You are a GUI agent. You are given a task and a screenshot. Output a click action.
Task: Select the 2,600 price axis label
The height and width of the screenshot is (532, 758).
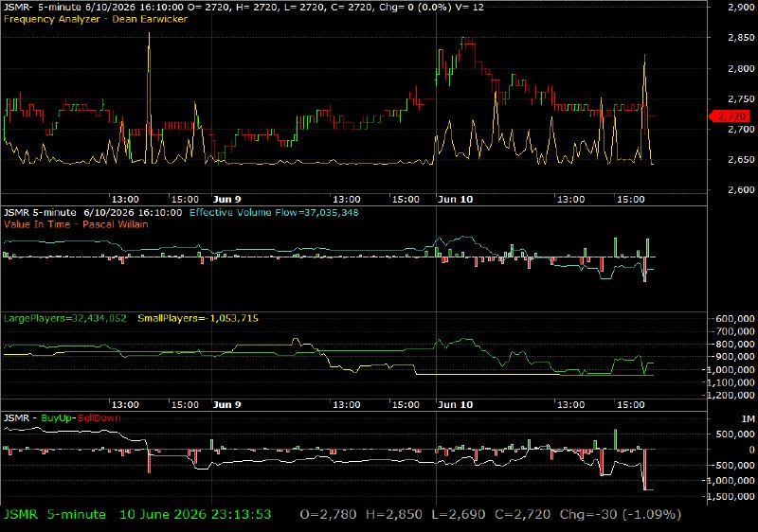click(741, 190)
